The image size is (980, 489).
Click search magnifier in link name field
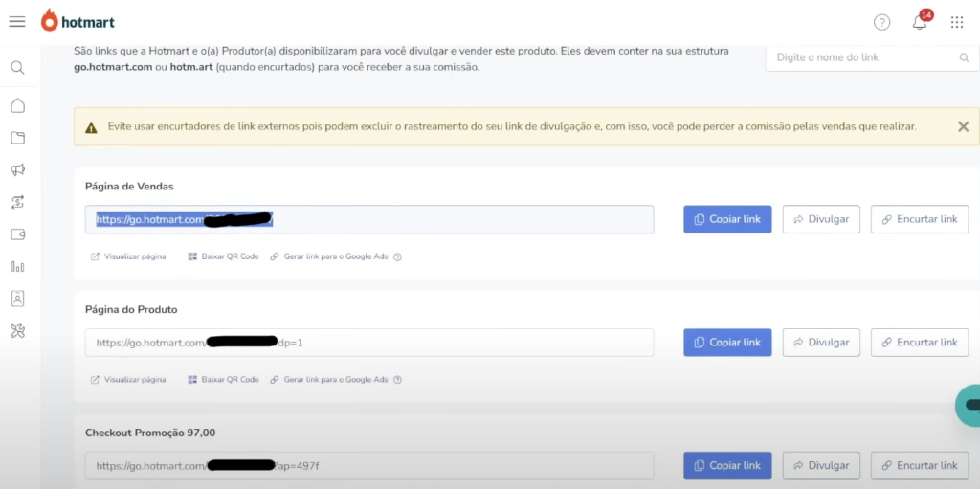point(964,57)
